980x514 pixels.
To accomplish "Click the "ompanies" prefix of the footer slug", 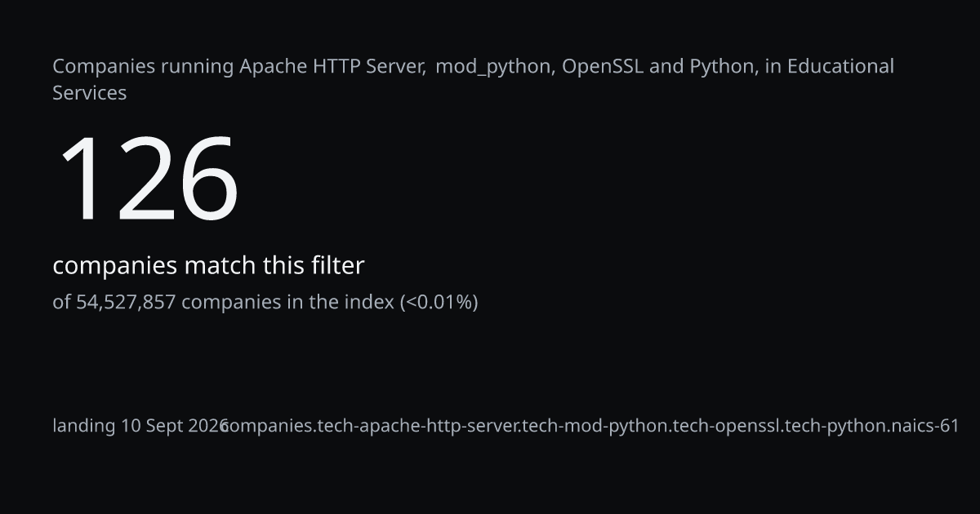I will point(269,426).
